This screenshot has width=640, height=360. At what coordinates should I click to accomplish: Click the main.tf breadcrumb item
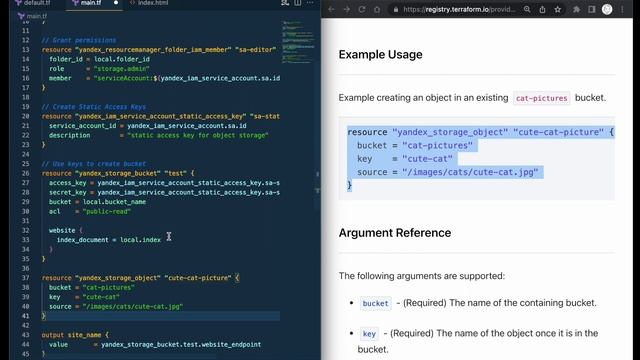(x=33, y=16)
